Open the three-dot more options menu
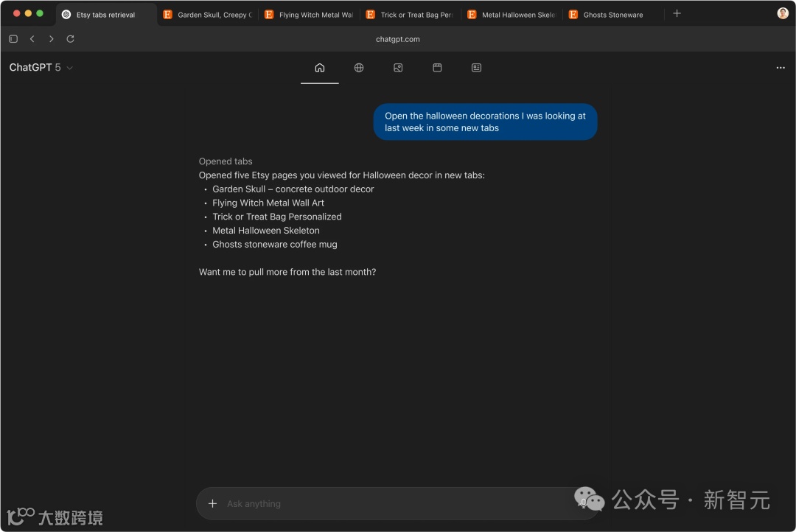The image size is (796, 532). click(781, 68)
